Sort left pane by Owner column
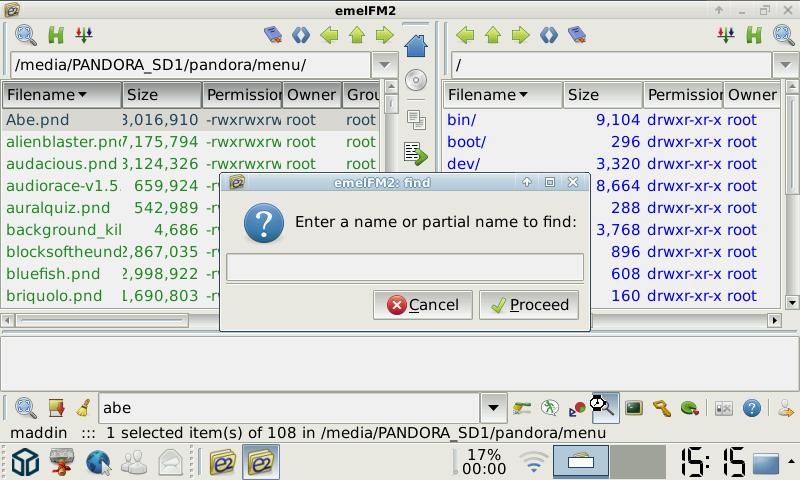This screenshot has height=480, width=800. coord(312,94)
